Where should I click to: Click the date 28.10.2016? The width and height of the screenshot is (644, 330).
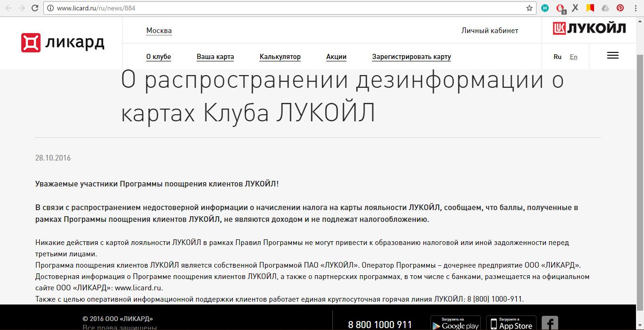(x=53, y=158)
